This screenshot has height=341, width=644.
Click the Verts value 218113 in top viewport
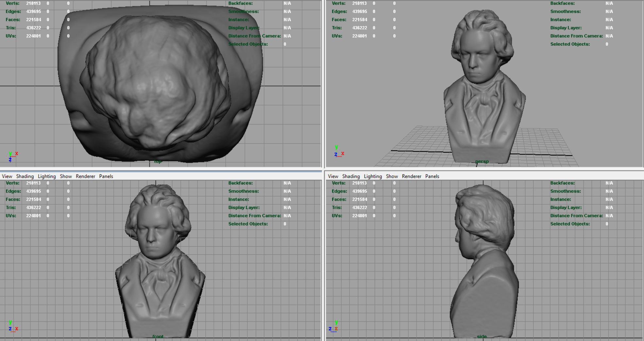(33, 3)
